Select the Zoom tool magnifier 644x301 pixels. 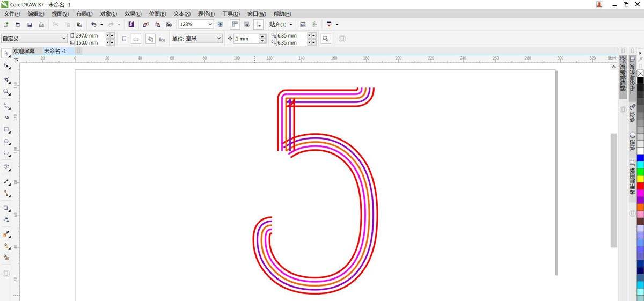(x=6, y=92)
